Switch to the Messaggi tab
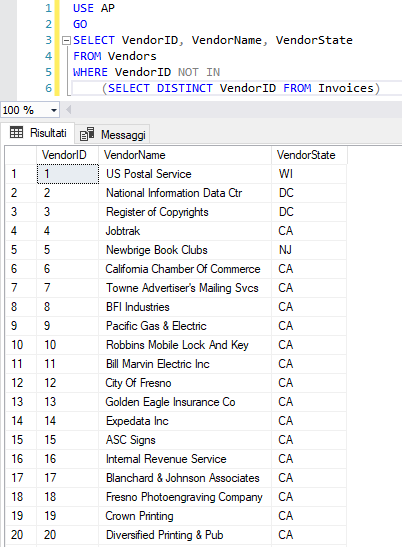The width and height of the screenshot is (402, 547). [113, 135]
